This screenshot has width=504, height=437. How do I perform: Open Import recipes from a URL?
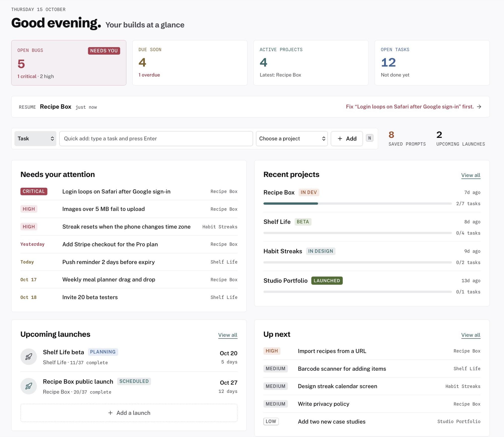[x=372, y=351]
